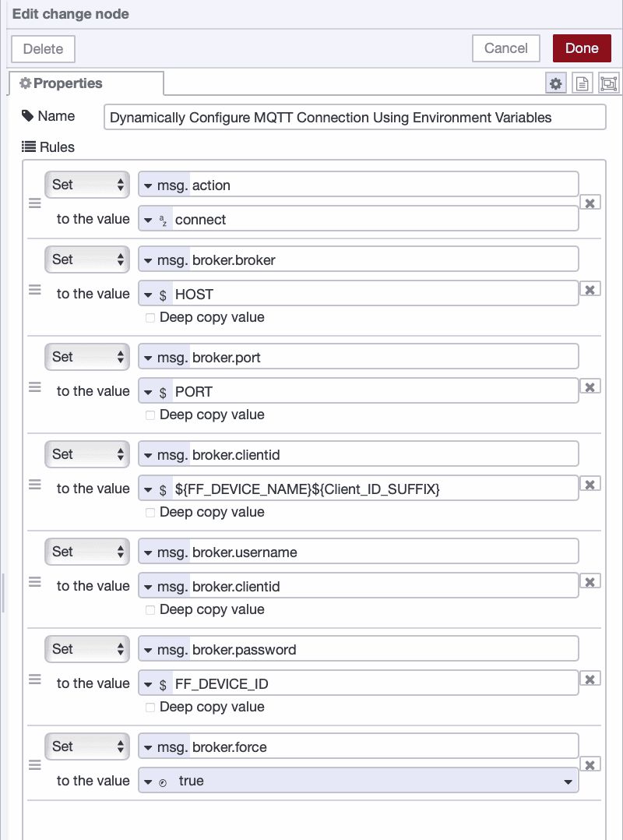Click drag handle of broker.clientid rule
This screenshot has width=623, height=840.
(x=34, y=484)
